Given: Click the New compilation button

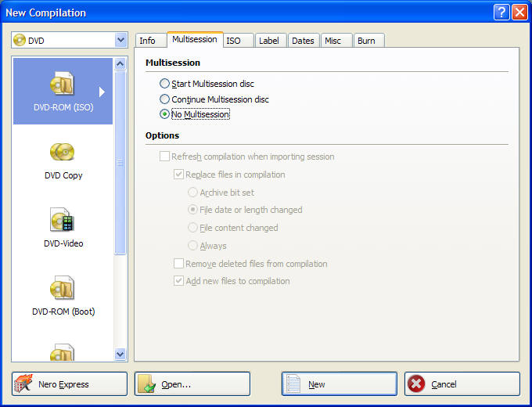Looking at the screenshot, I should tap(340, 384).
